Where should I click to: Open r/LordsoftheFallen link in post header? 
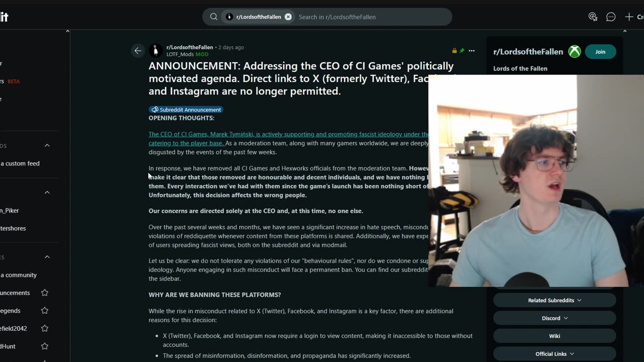click(190, 47)
